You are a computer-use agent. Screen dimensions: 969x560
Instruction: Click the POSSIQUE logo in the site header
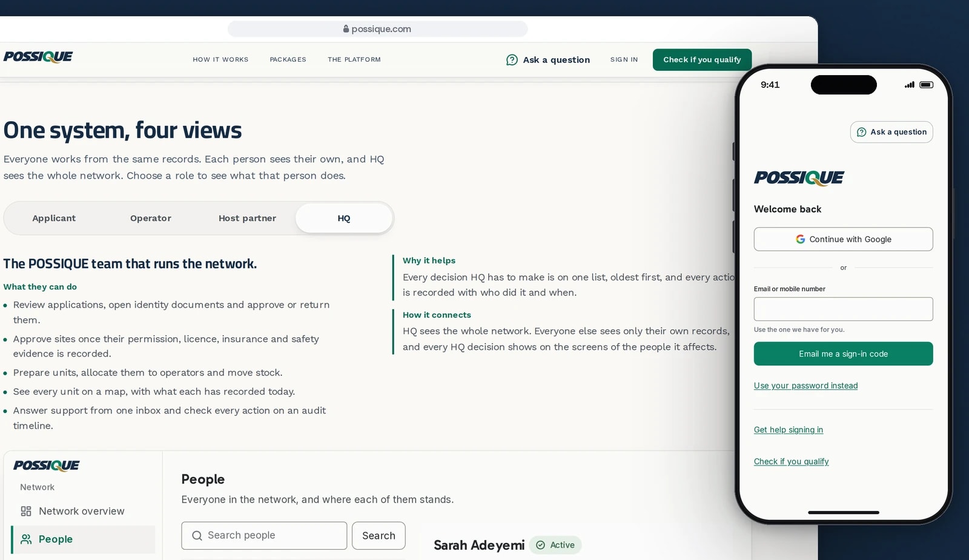coord(38,57)
